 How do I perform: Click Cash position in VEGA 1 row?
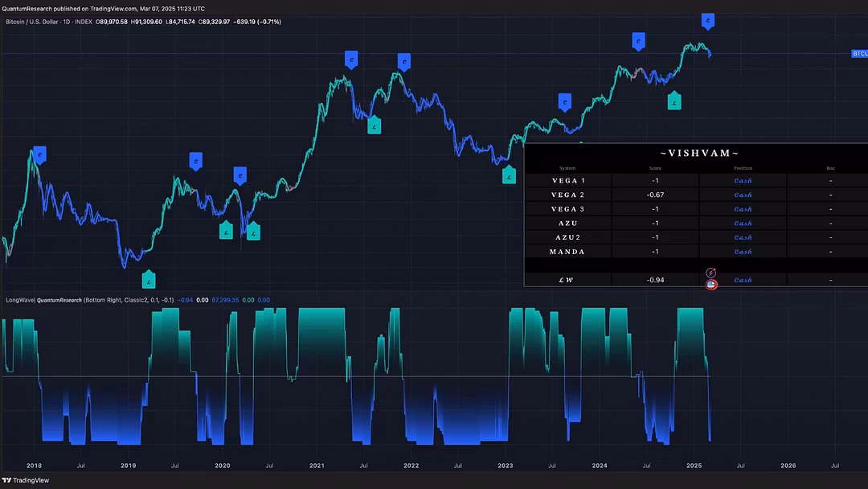[743, 180]
